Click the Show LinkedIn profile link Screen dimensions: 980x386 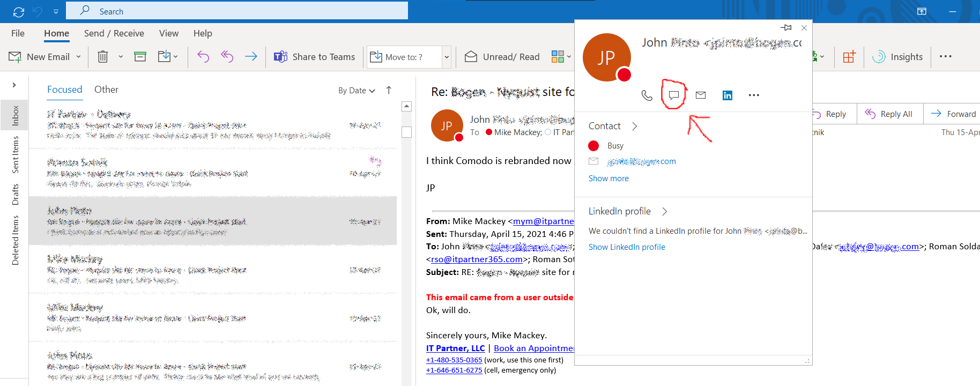[x=627, y=247]
